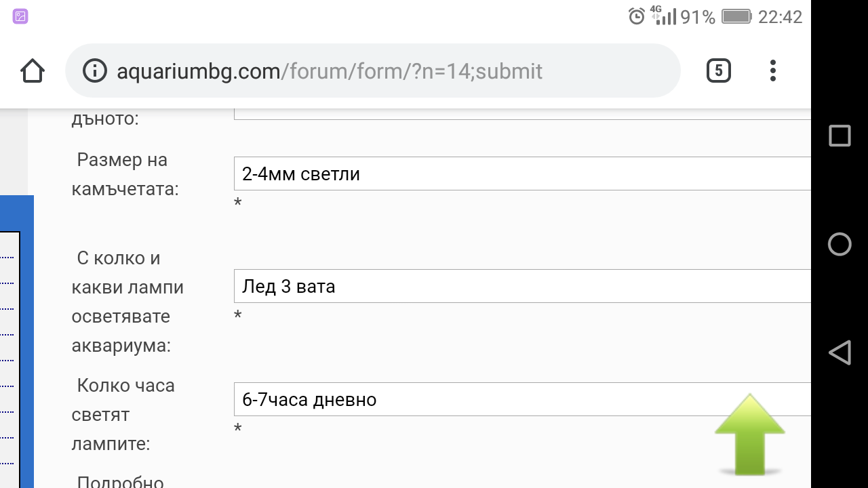Tap the screenshot notification icon in status bar
868x488 pixels.
pyautogui.click(x=20, y=17)
